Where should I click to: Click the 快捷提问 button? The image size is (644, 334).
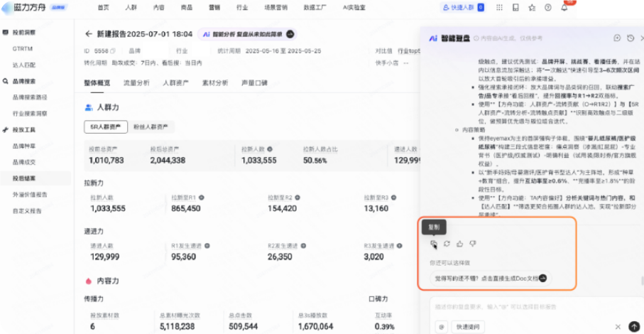pyautogui.click(x=468, y=327)
